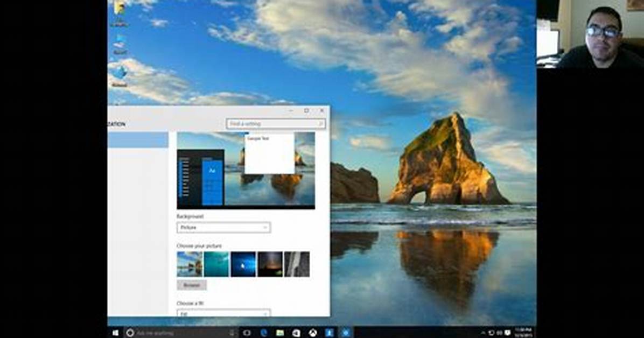Click the 'Find a setting' search field
The height and width of the screenshot is (338, 644).
click(x=276, y=124)
